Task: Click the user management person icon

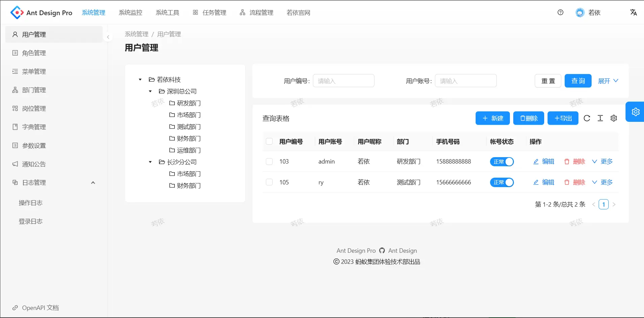Action: click(15, 34)
